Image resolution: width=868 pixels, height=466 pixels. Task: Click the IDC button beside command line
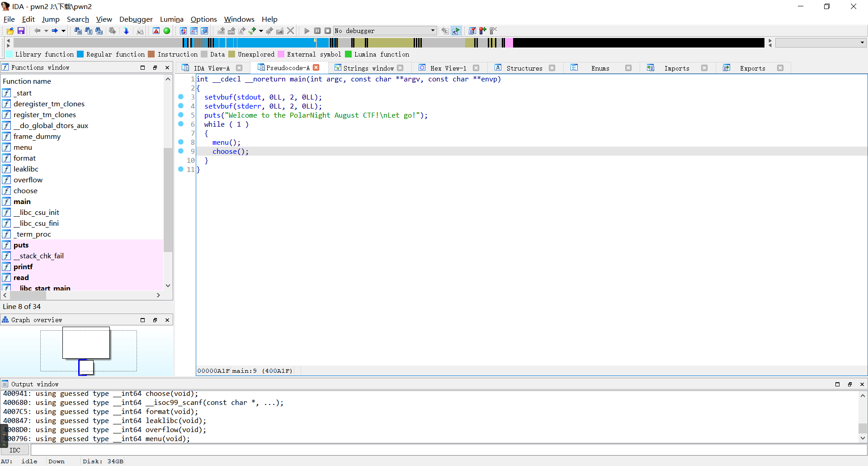[x=15, y=450]
